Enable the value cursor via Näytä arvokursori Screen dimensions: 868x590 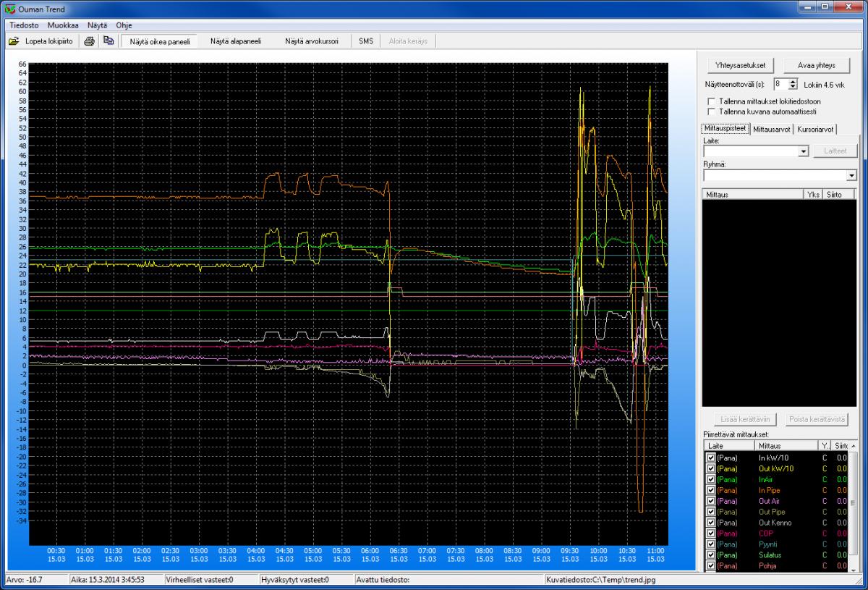(312, 41)
